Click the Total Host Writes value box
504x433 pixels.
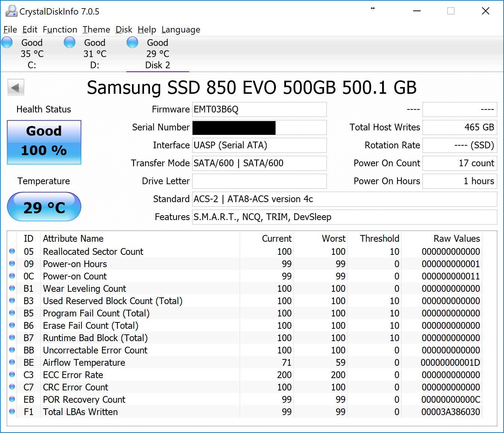[460, 127]
